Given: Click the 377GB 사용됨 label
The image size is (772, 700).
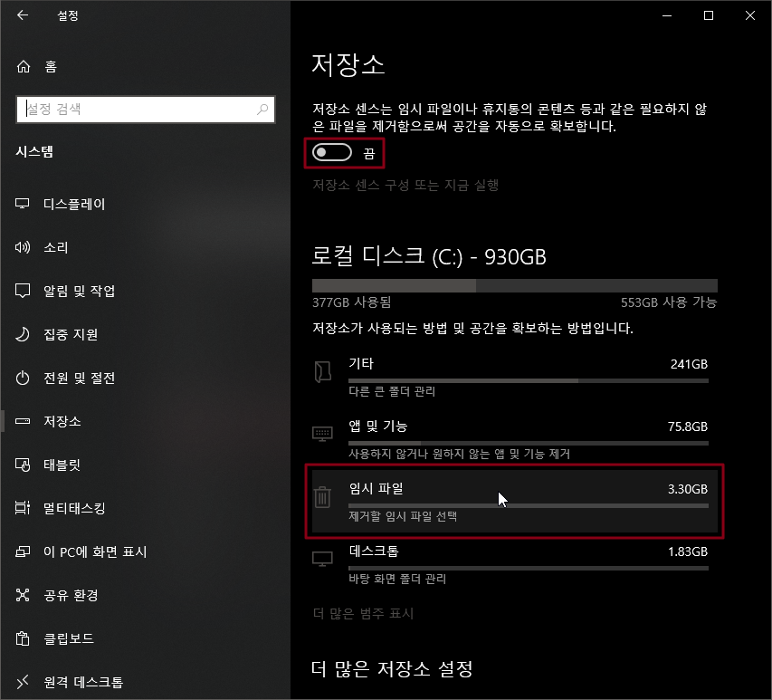Looking at the screenshot, I should pyautogui.click(x=351, y=302).
